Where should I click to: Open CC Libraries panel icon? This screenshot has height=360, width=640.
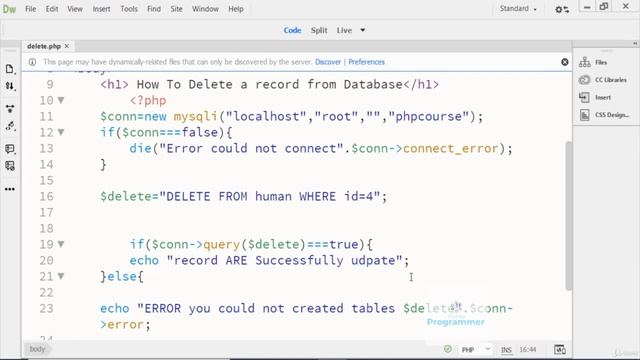[x=584, y=80]
